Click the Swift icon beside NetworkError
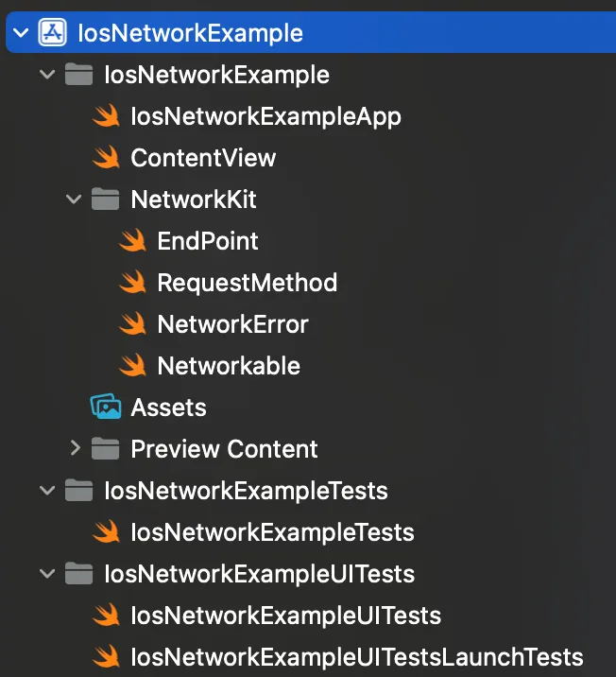The height and width of the screenshot is (677, 616). (132, 324)
